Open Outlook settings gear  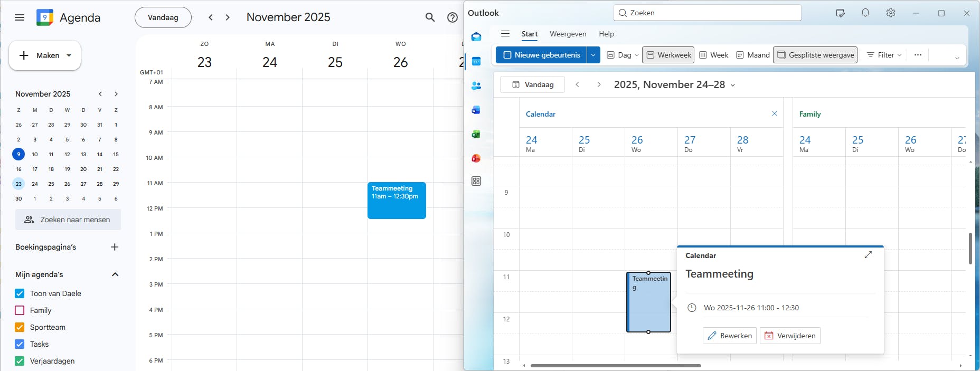891,13
